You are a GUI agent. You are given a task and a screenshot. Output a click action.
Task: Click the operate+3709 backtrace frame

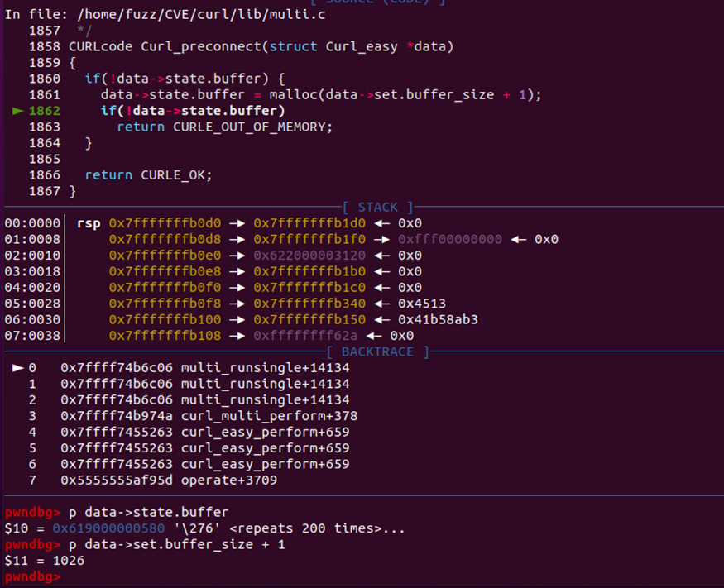[228, 480]
